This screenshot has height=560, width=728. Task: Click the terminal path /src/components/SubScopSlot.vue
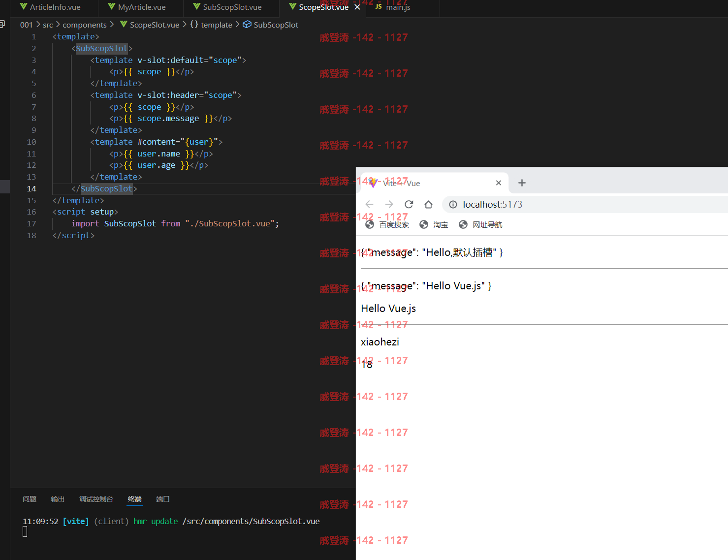coord(251,521)
